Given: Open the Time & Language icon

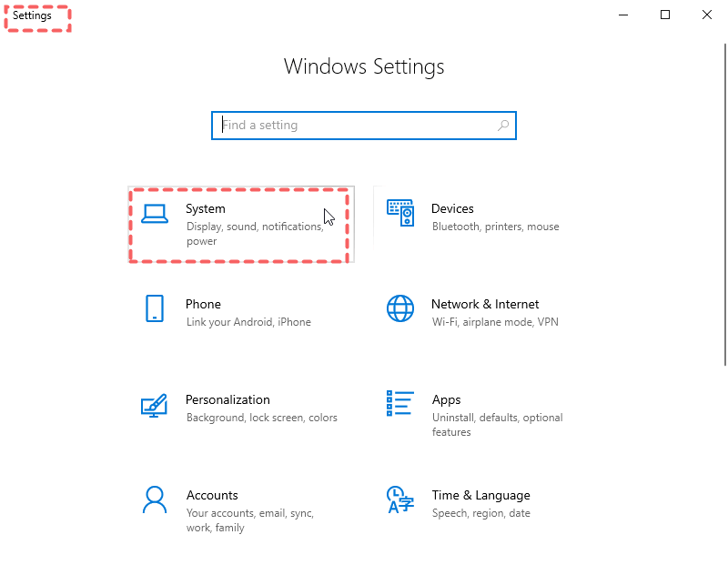Looking at the screenshot, I should [400, 499].
